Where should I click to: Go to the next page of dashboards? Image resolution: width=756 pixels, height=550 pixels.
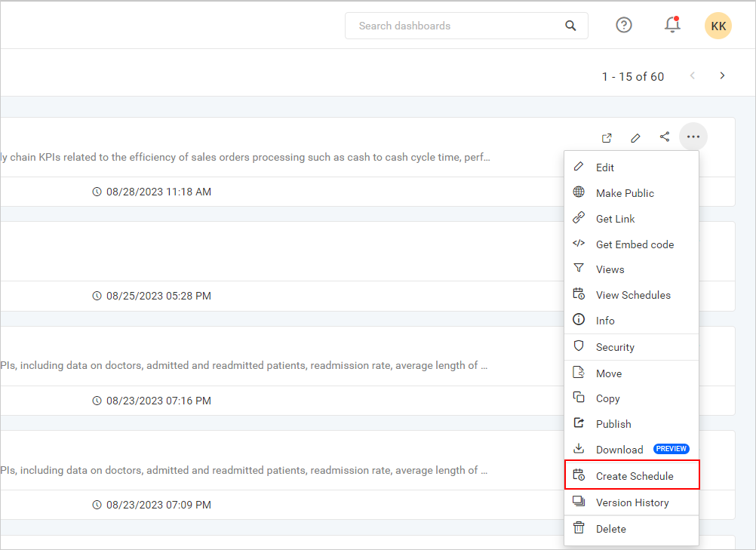[x=722, y=75]
